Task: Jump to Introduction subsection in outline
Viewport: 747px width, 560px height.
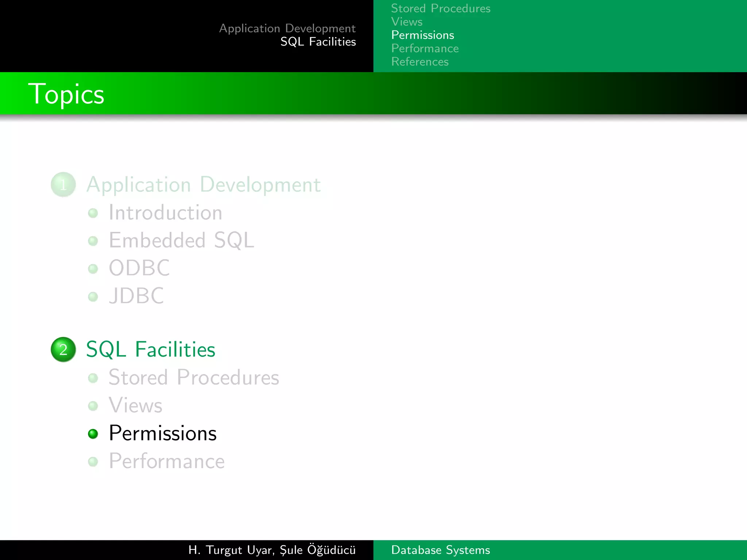Action: pos(166,213)
